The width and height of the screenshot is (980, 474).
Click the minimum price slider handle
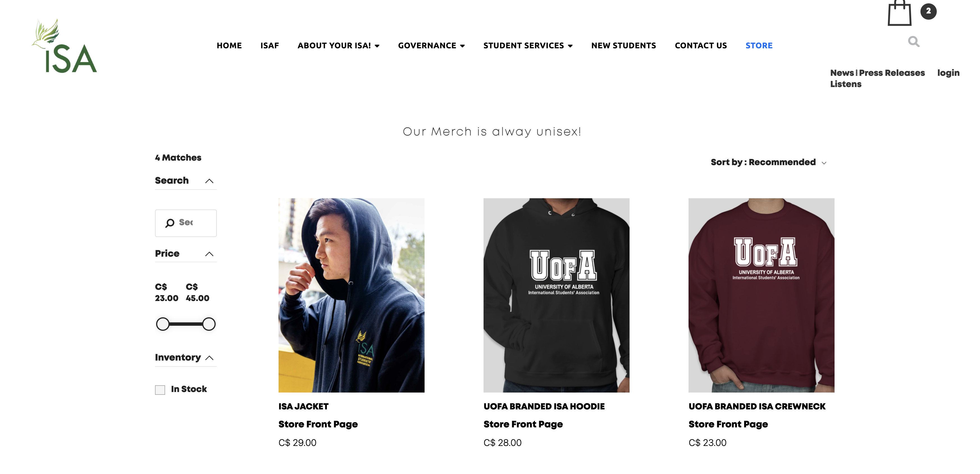(163, 324)
